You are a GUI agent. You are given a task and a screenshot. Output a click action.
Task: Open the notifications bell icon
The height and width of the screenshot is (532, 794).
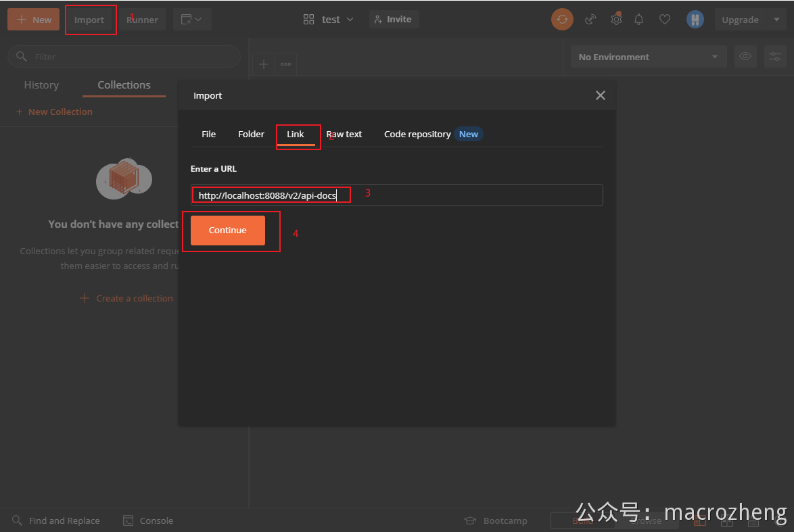638,20
